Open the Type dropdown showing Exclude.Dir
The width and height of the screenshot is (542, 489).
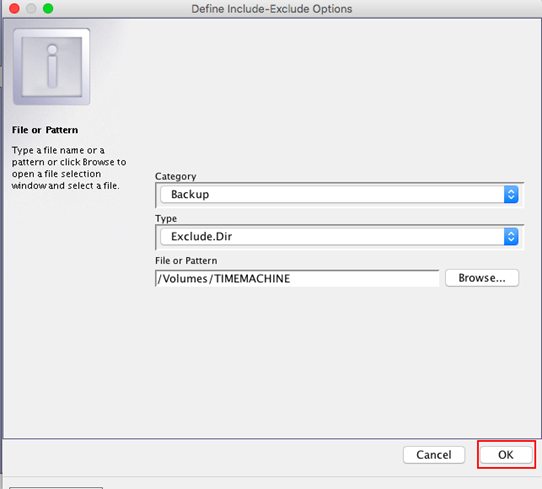pos(339,237)
